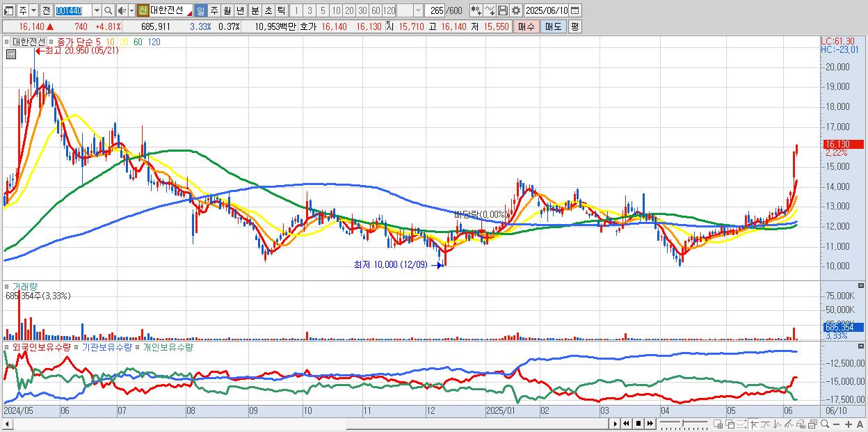The image size is (868, 432).
Task: Click the blue 매도 sell button
Action: click(x=553, y=26)
